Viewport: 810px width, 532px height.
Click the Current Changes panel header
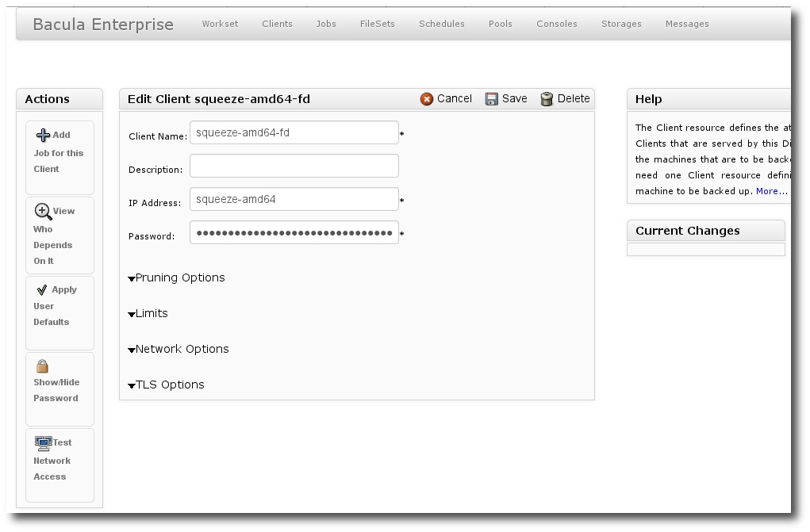[706, 231]
